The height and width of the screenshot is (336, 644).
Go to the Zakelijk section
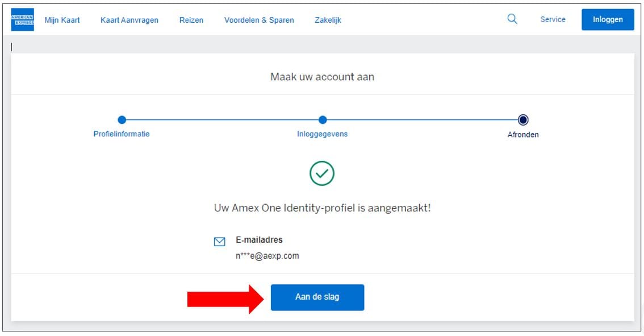click(x=328, y=20)
